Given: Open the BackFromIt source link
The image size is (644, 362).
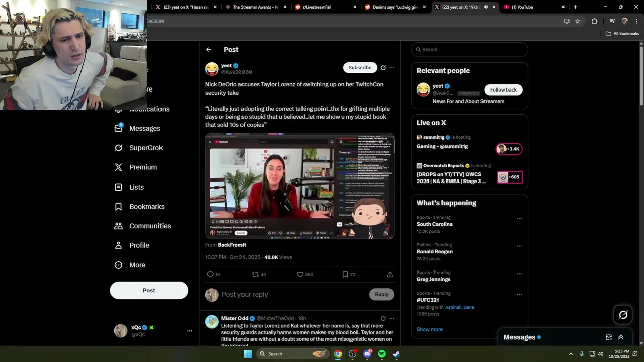Looking at the screenshot, I should (x=232, y=245).
